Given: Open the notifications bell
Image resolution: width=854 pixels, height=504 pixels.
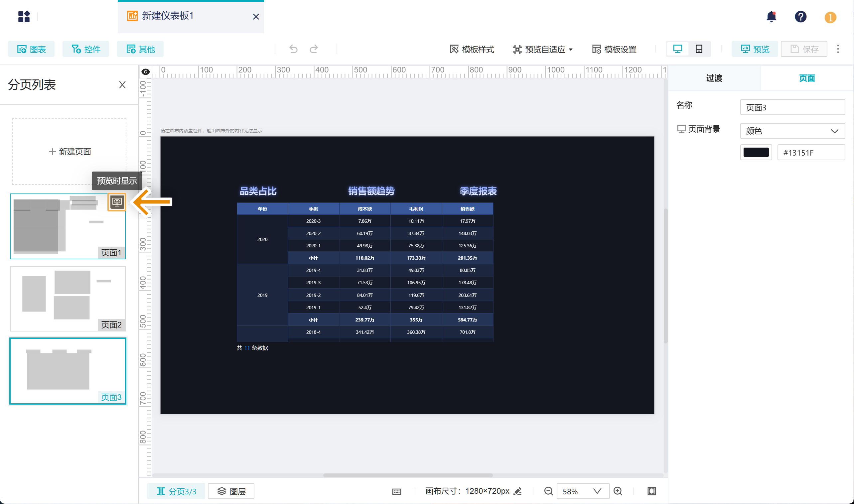Looking at the screenshot, I should tap(772, 17).
